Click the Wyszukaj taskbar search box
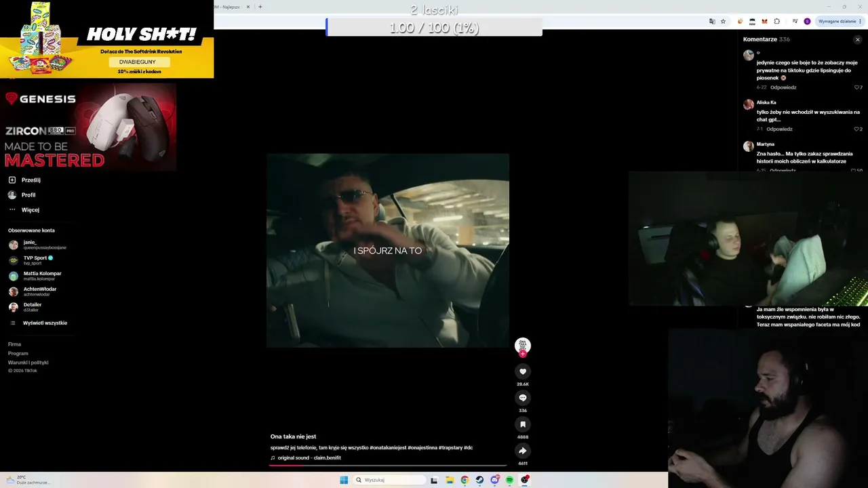Image resolution: width=868 pixels, height=488 pixels. (390, 480)
